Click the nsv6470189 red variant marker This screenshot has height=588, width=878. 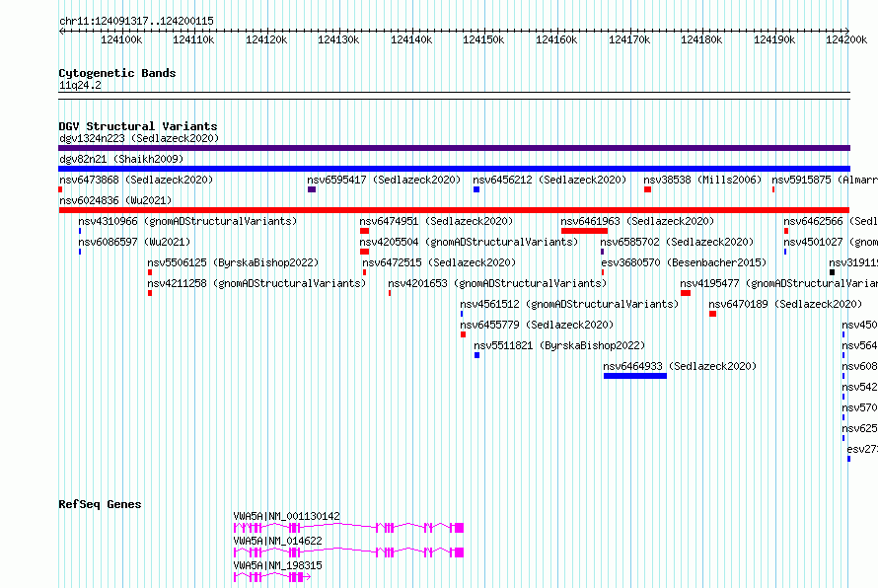[713, 314]
